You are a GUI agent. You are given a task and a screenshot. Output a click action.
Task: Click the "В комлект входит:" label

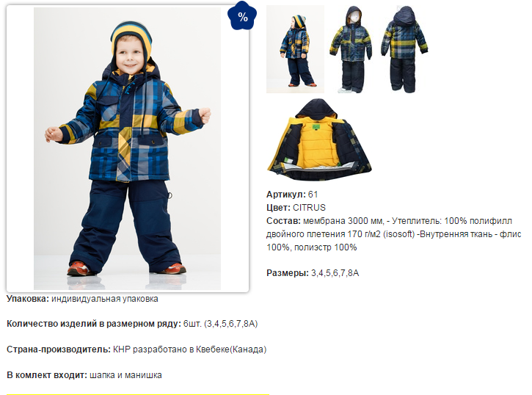47,375
